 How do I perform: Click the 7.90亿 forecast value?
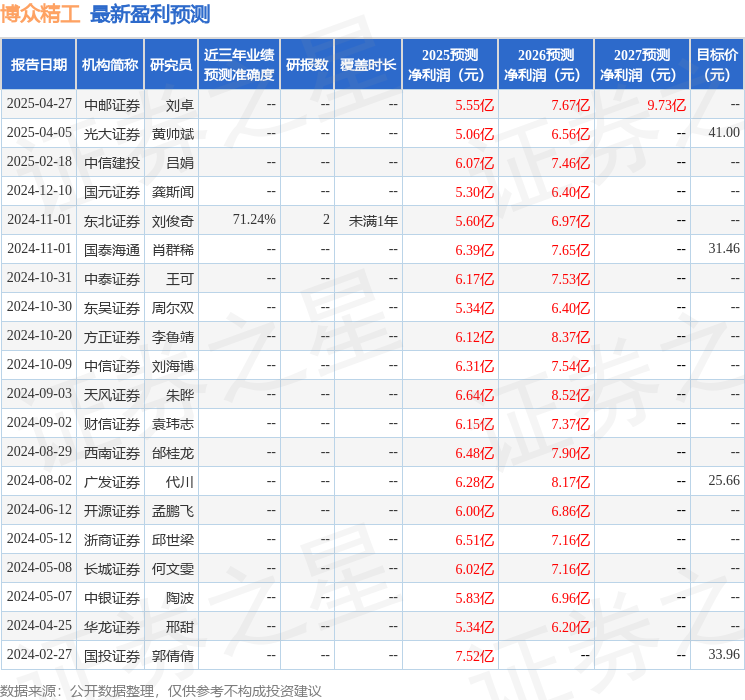[x=570, y=453]
